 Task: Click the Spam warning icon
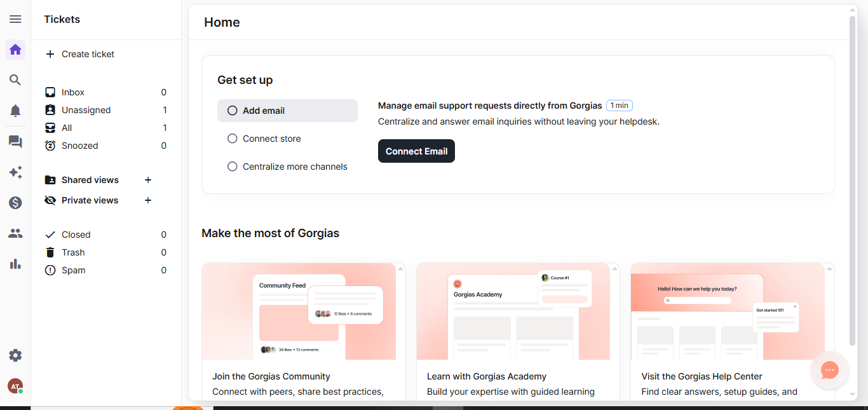pyautogui.click(x=50, y=270)
